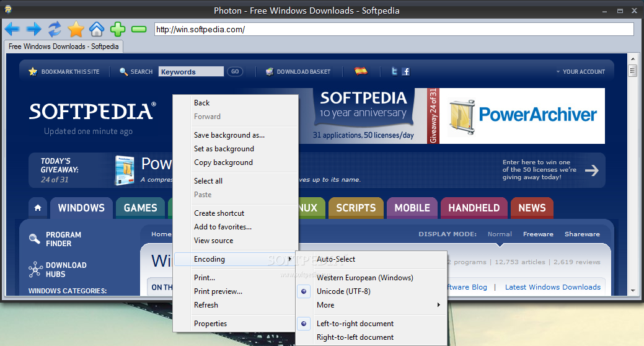Open the WINDOWS category tab
Screen dimensions: 644x346
(81, 208)
